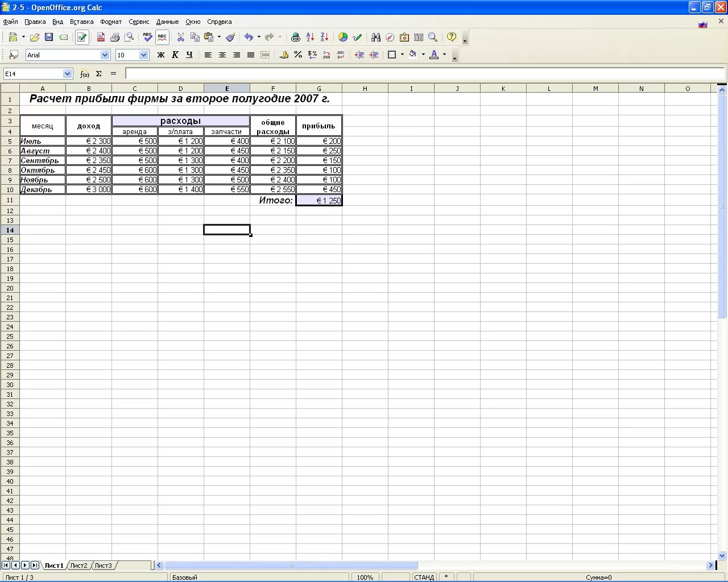Open the Background Color dropdown arrow
The width and height of the screenshot is (728, 582).
(x=423, y=55)
